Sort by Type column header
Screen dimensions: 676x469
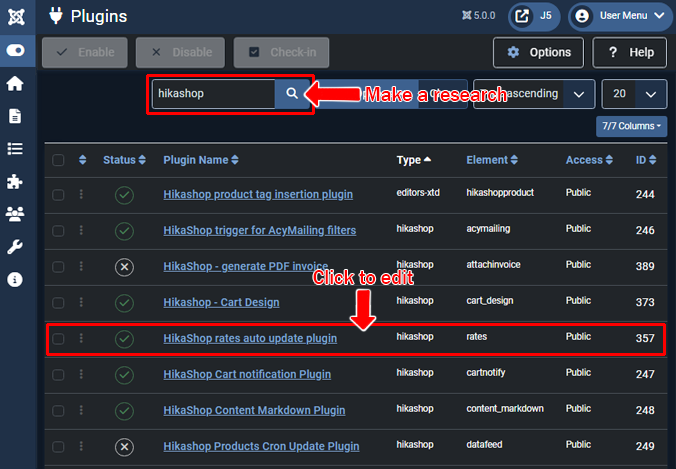[x=413, y=160]
